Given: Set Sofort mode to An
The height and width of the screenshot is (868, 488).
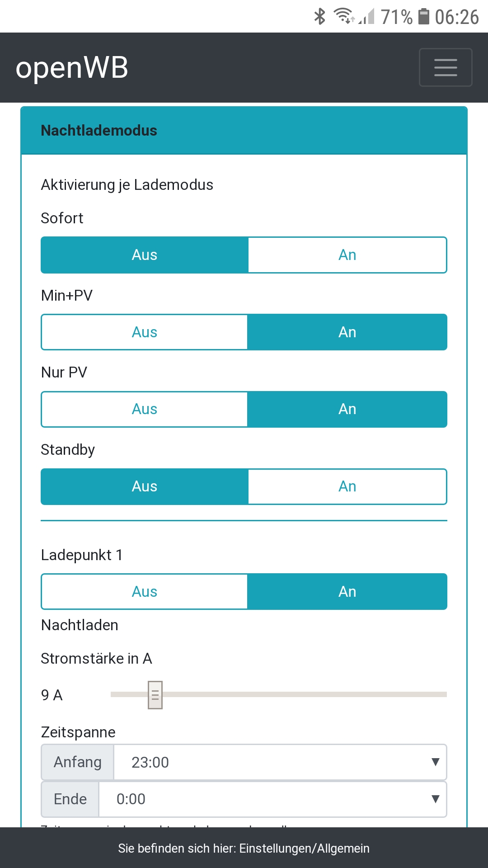Looking at the screenshot, I should [x=347, y=255].
